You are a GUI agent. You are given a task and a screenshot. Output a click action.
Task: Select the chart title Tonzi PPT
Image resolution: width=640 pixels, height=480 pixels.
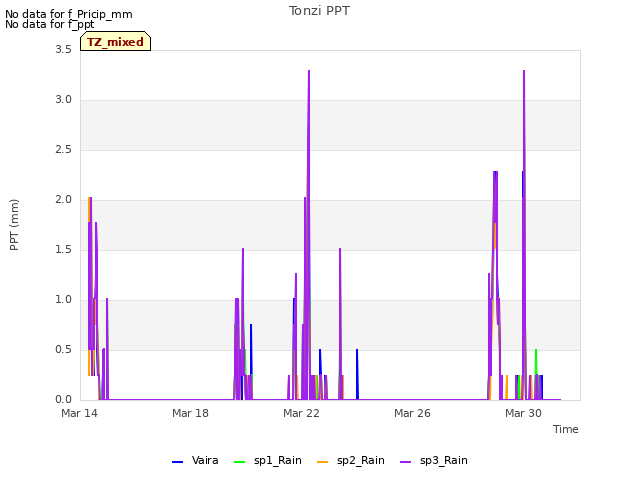click(319, 11)
